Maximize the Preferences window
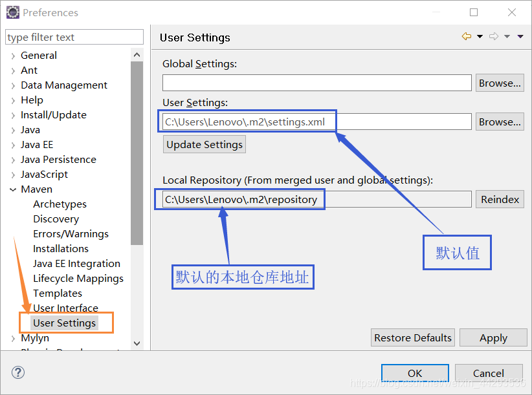The width and height of the screenshot is (532, 395). (x=474, y=12)
